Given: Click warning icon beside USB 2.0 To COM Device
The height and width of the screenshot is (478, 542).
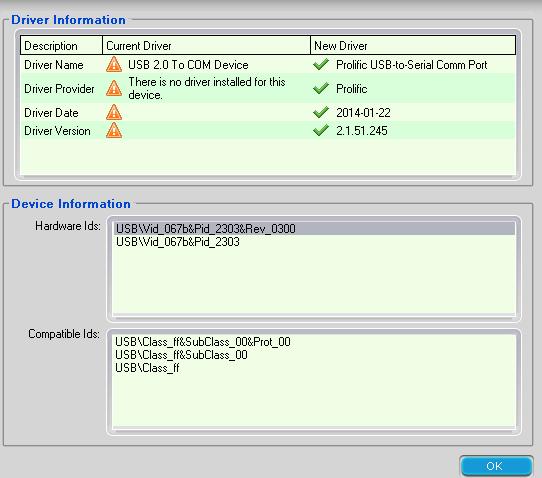Looking at the screenshot, I should pyautogui.click(x=114, y=65).
